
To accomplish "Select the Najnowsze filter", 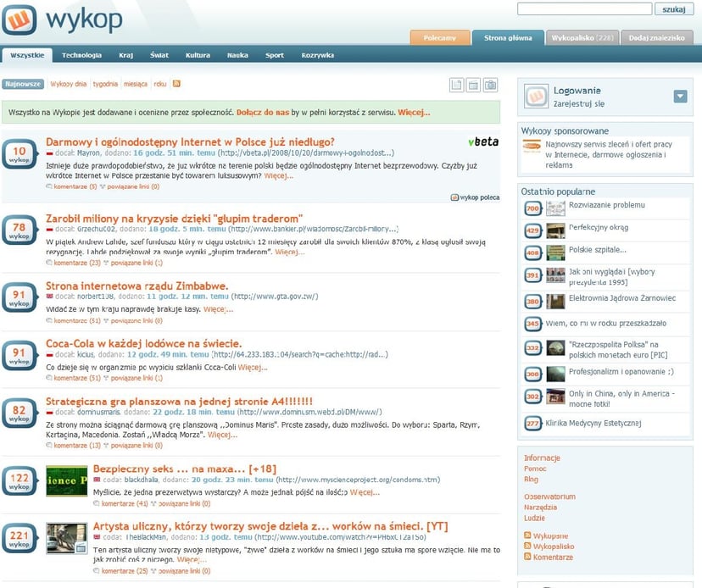I will (x=23, y=84).
